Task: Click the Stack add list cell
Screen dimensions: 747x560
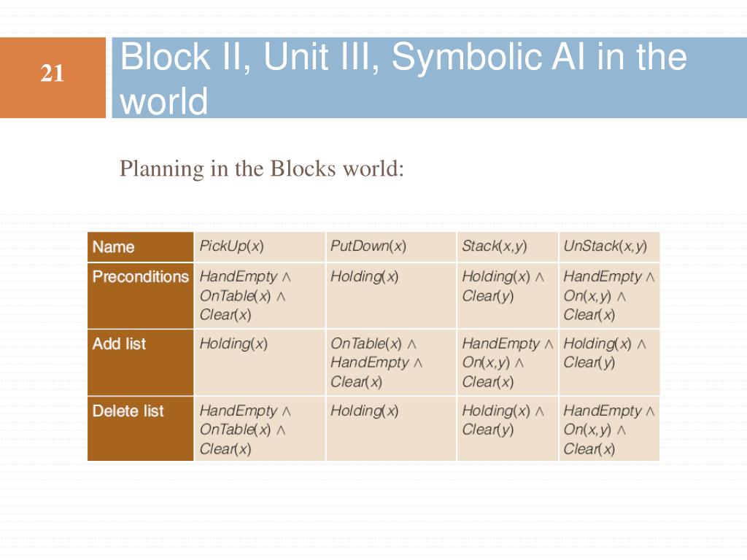Action: click(508, 362)
